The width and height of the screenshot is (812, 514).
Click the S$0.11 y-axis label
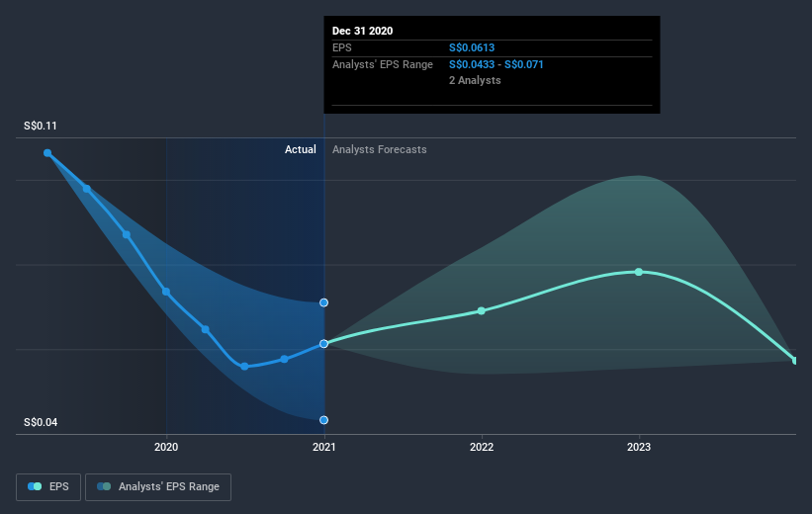click(41, 126)
